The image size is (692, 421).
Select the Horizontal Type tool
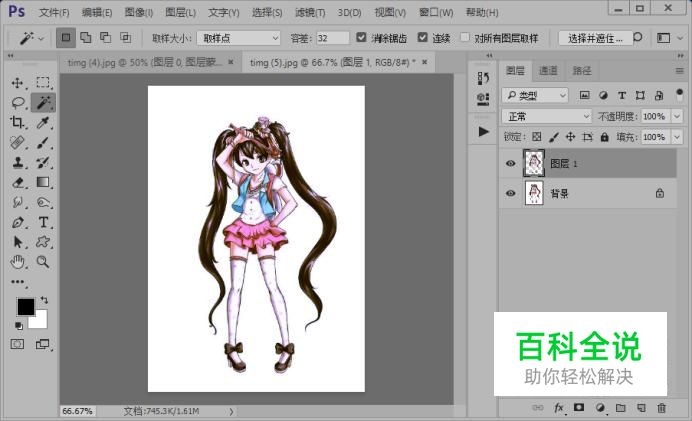tap(43, 222)
